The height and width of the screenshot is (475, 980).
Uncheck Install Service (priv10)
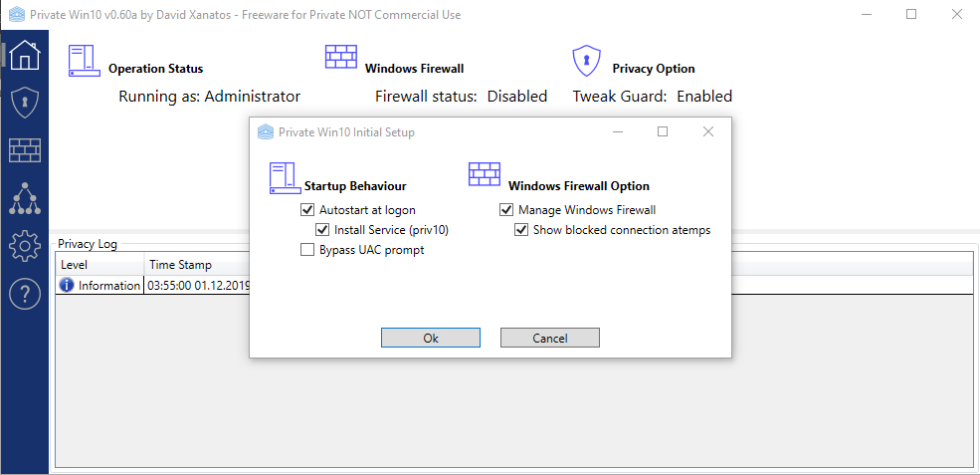(x=322, y=230)
